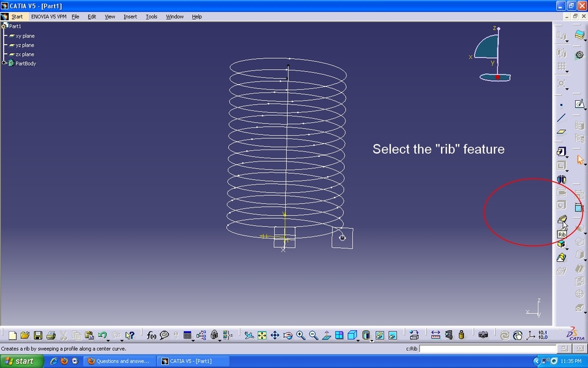Image resolution: width=588 pixels, height=368 pixels.
Task: Open the Tools menu
Action: click(x=151, y=17)
